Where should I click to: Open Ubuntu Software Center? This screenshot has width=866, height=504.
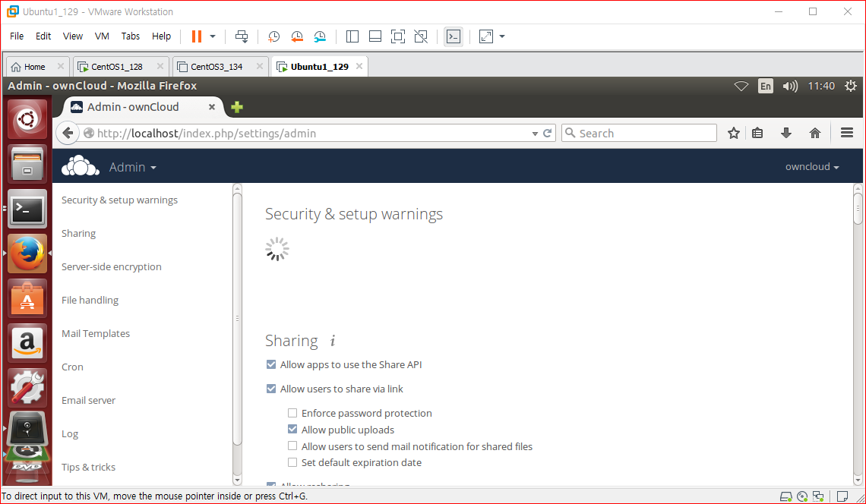[x=27, y=298]
